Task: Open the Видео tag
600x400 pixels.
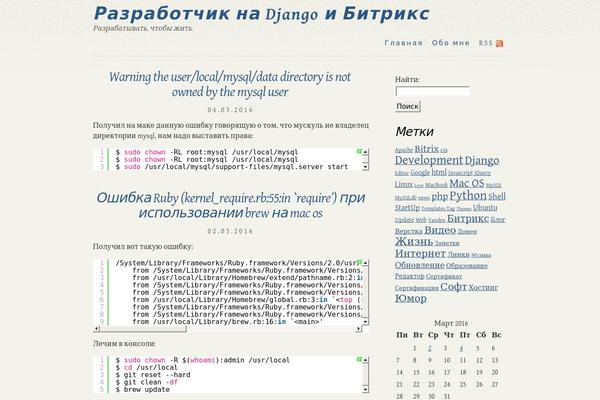Action: pos(440,230)
